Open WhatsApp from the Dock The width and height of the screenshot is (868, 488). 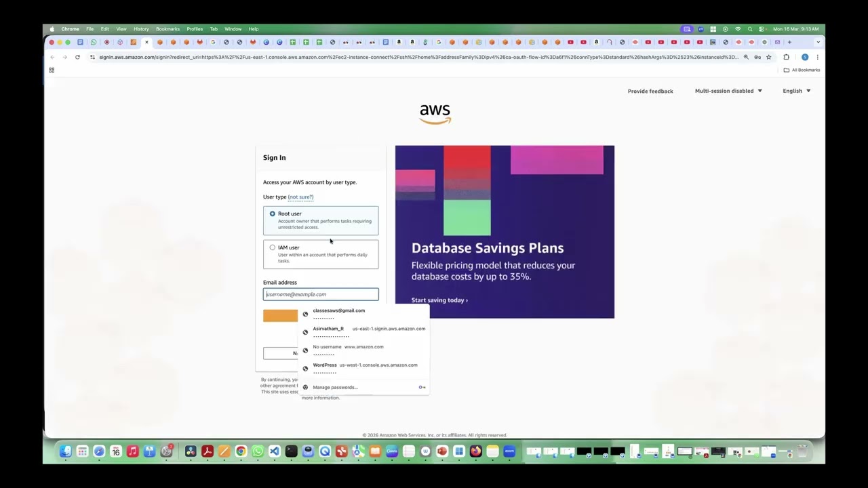(x=258, y=451)
